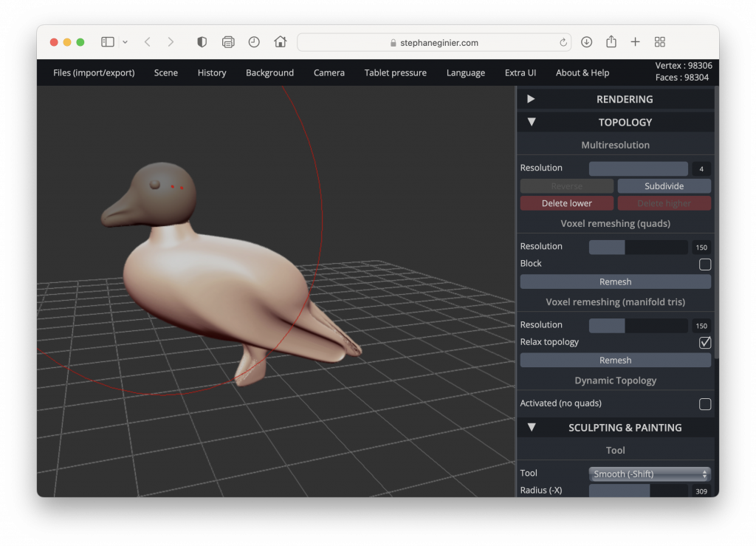Open the Tool dropdown showing Smooth
The height and width of the screenshot is (546, 756).
point(650,474)
